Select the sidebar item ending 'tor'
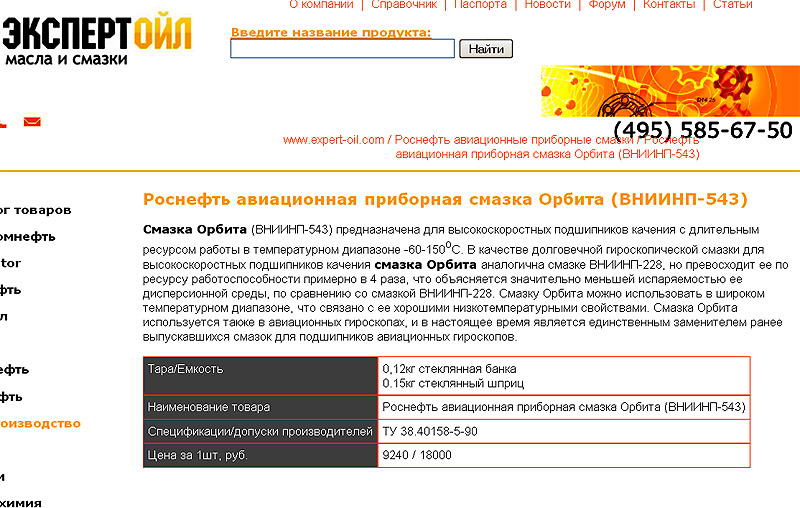Screen dimensions: 800x508 coord(10,263)
